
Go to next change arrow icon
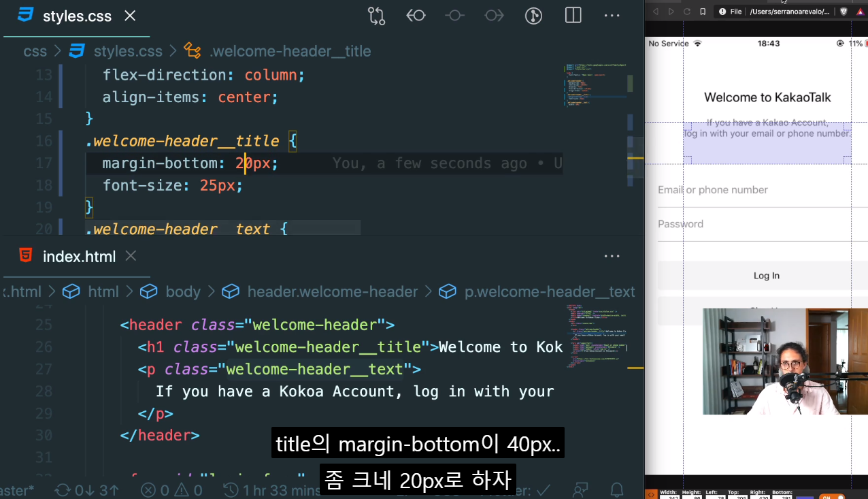pyautogui.click(x=494, y=16)
